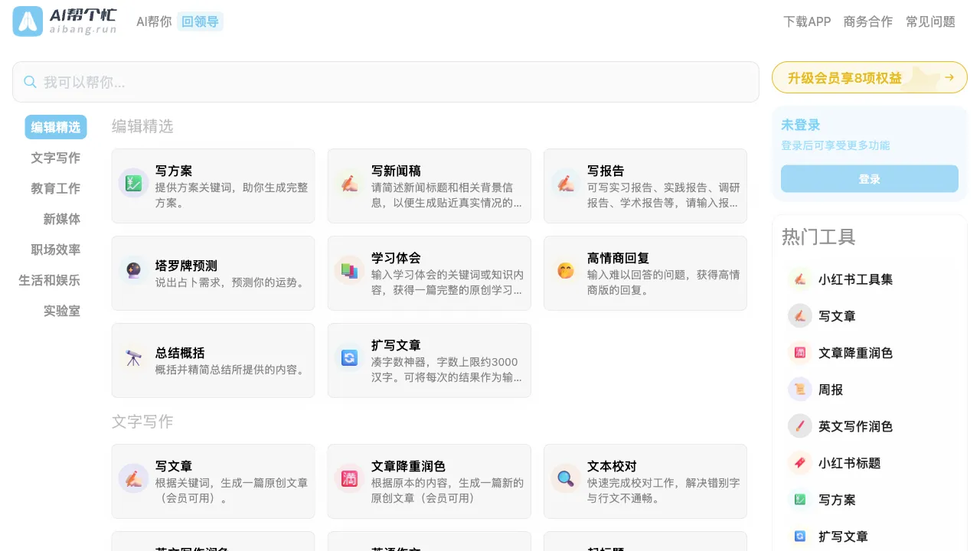Click 小红书标题 label in hot tools
The width and height of the screenshot is (980, 551).
coord(849,463)
